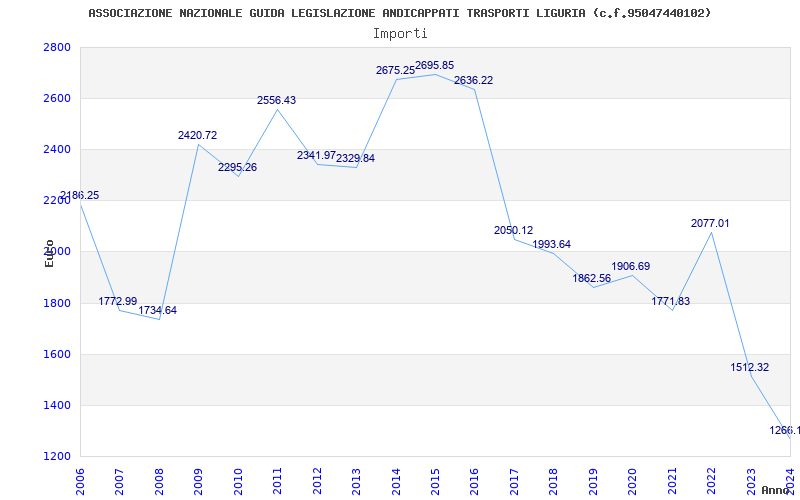
Task: Click the x-axis year 2022
Action: click(712, 482)
